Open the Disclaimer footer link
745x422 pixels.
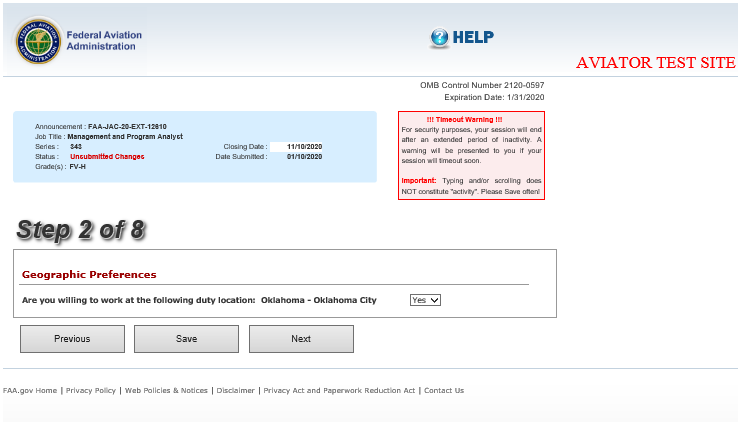coord(235,391)
